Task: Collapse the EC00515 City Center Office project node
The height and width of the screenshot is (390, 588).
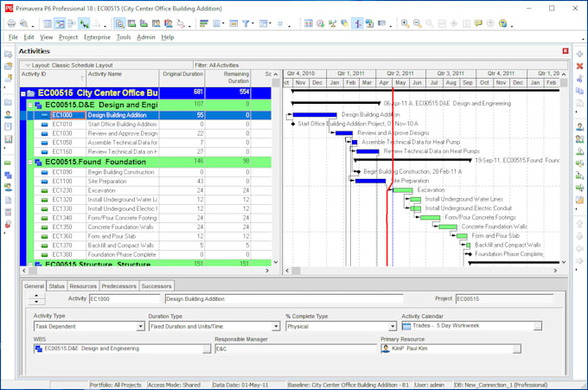Action: (22, 93)
